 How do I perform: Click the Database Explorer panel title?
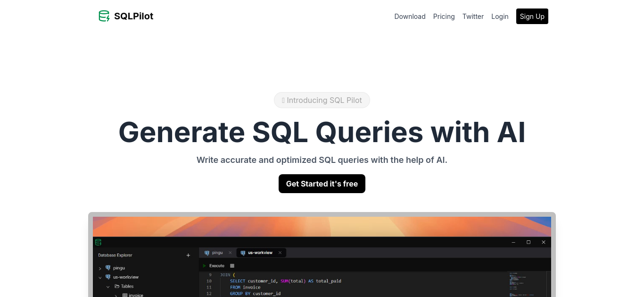click(115, 255)
